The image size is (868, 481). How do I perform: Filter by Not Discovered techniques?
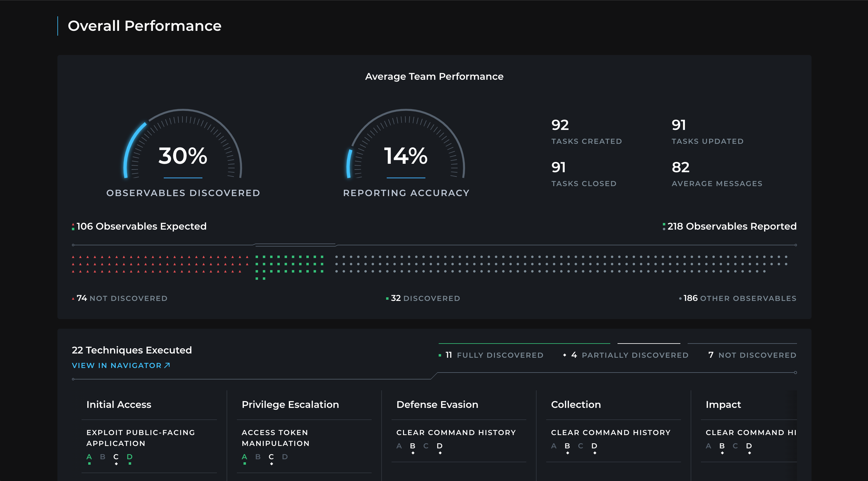point(752,355)
